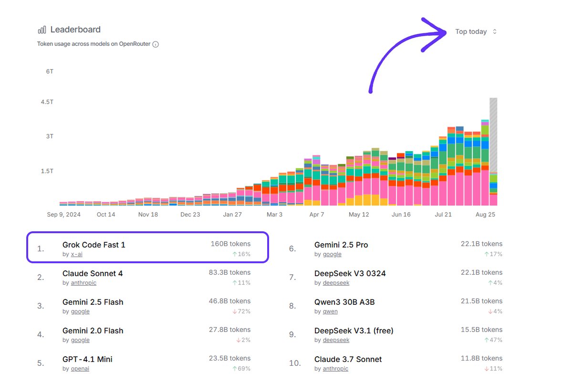Image resolution: width=563 pixels, height=392 pixels.
Task: Click the up-down chevron next to Top today
Action: coord(494,31)
